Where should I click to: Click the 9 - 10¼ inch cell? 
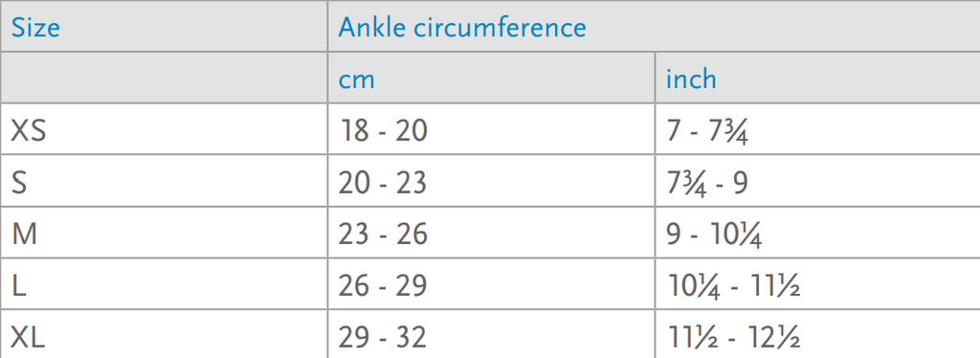pos(817,232)
